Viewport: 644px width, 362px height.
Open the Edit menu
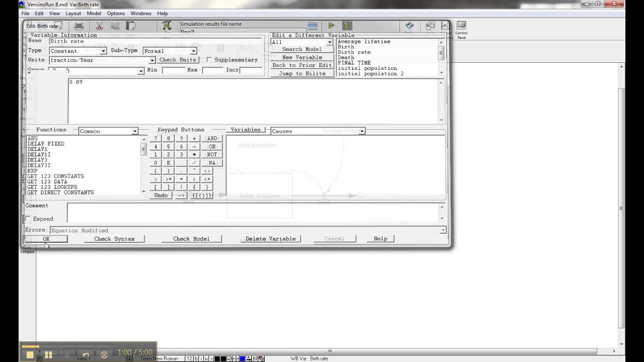39,14
